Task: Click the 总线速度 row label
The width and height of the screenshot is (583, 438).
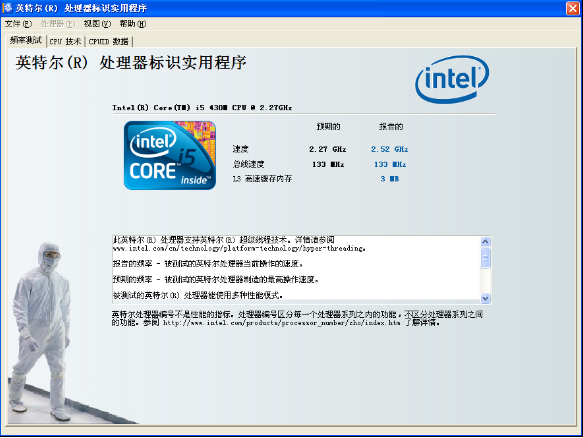Action: 248,164
